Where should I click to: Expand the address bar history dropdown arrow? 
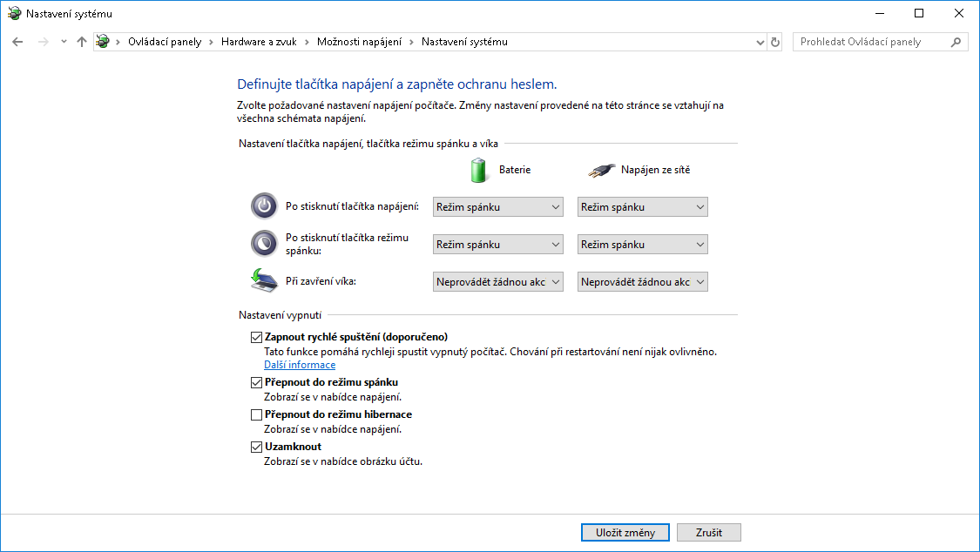pos(760,42)
